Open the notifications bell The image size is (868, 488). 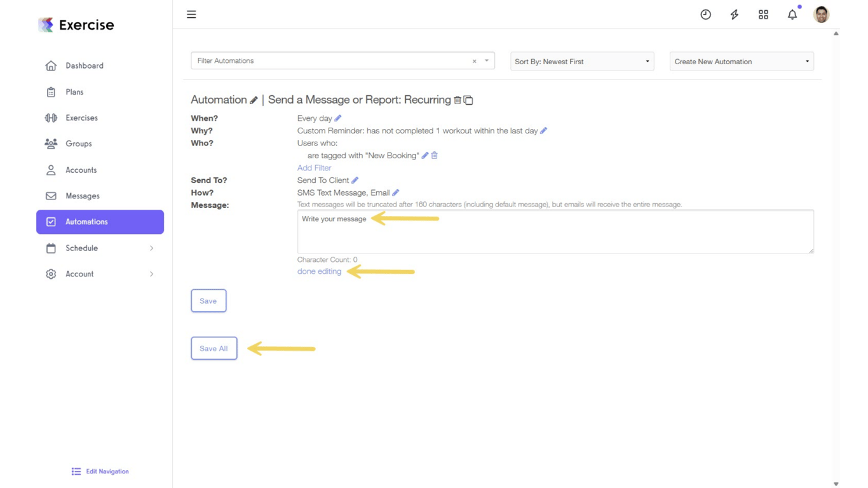pos(792,15)
